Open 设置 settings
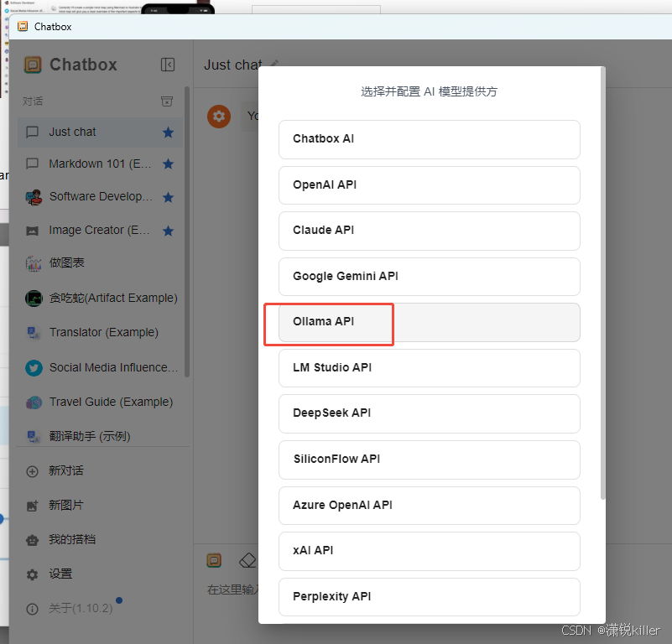672x644 pixels. pyautogui.click(x=103, y=574)
